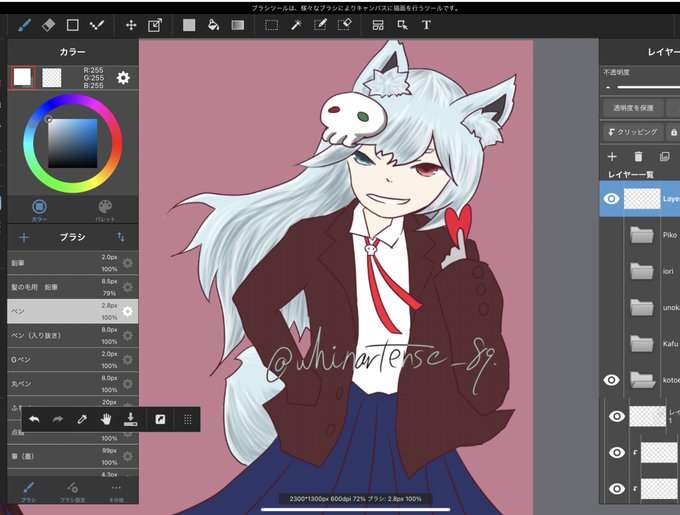Open the その他 more tab
Viewport: 680px width, 515px height.
point(116,491)
